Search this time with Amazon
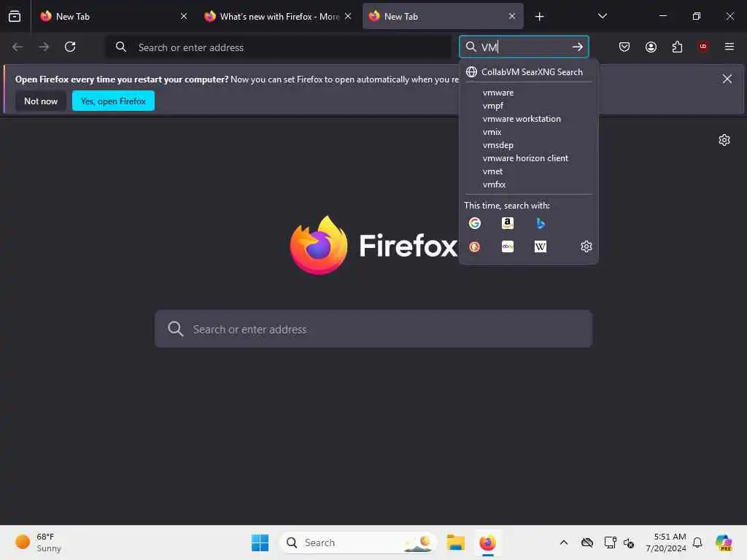The height and width of the screenshot is (560, 747). (508, 223)
